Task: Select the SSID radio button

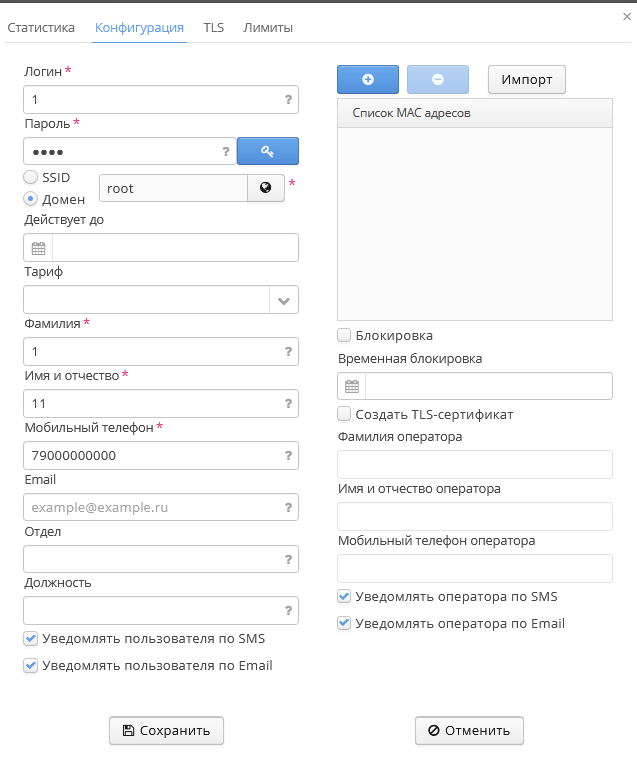Action: 31,177
